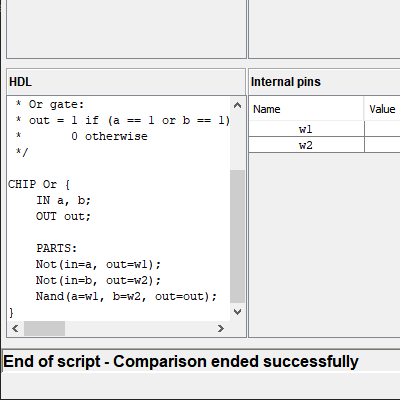The height and width of the screenshot is (400, 400).
Task: Click the HDL horizontal scroll left arrow
Action: [15, 329]
